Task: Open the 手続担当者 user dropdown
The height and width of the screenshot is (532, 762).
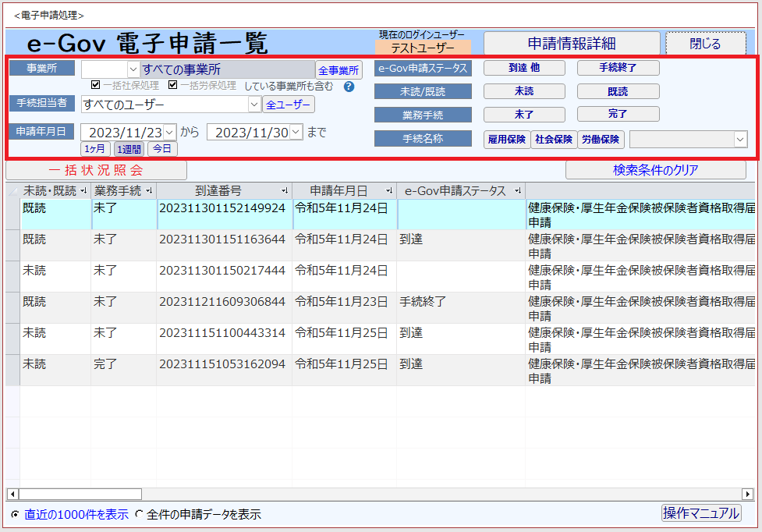Action: 253,105
